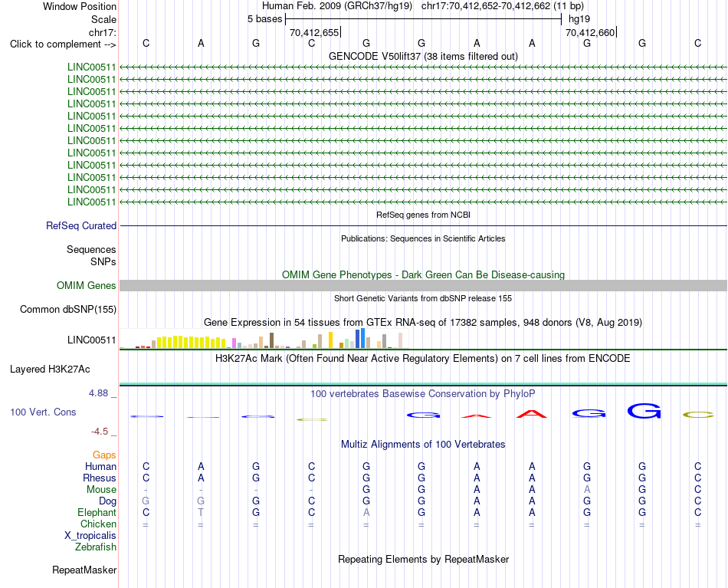The height and width of the screenshot is (588, 728).
Task: Open '100 vertebrates Basewise Conservation by PhyloP' title
Action: pos(423,394)
